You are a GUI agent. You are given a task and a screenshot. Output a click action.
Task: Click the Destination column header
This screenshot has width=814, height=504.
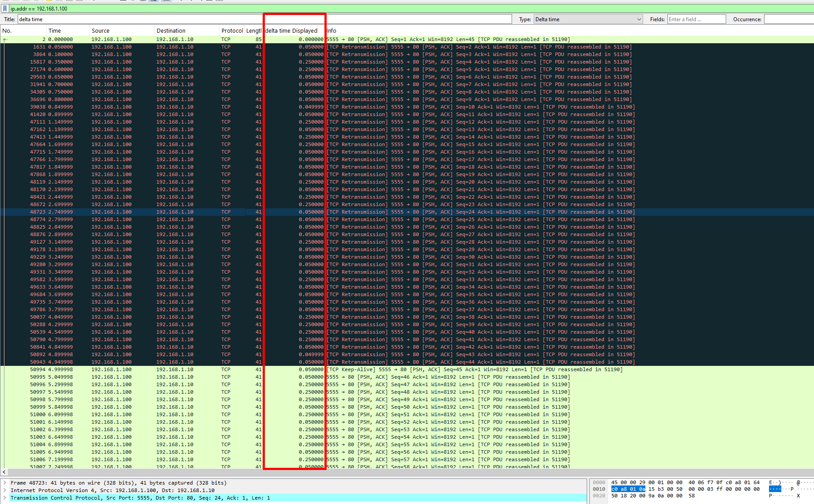(x=186, y=30)
